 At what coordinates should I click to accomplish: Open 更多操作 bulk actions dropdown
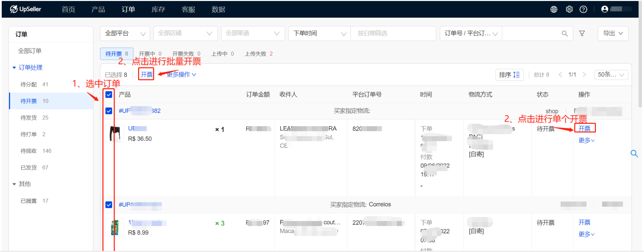(x=181, y=75)
